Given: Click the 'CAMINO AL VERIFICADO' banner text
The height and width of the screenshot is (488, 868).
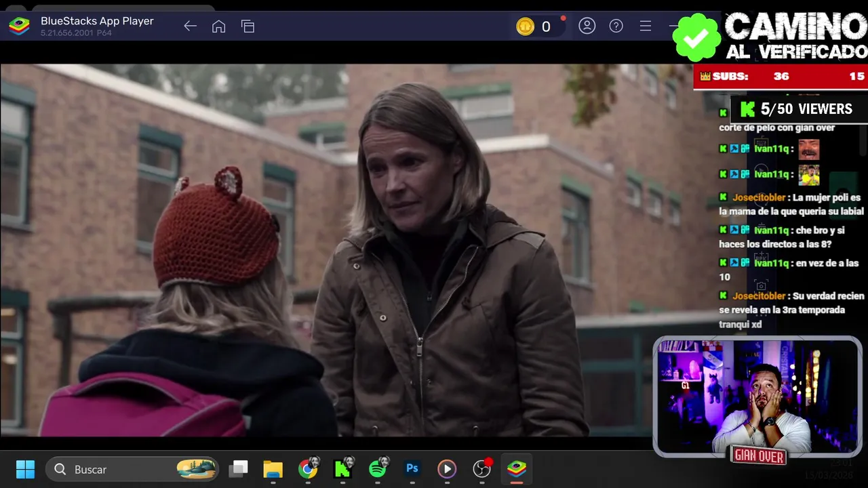Looking at the screenshot, I should (795, 37).
